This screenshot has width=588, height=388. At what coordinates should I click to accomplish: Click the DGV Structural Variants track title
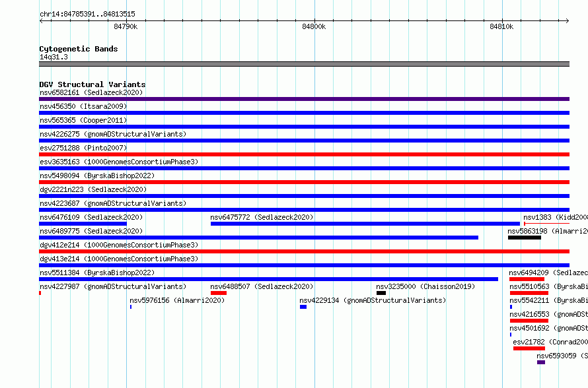[92, 84]
